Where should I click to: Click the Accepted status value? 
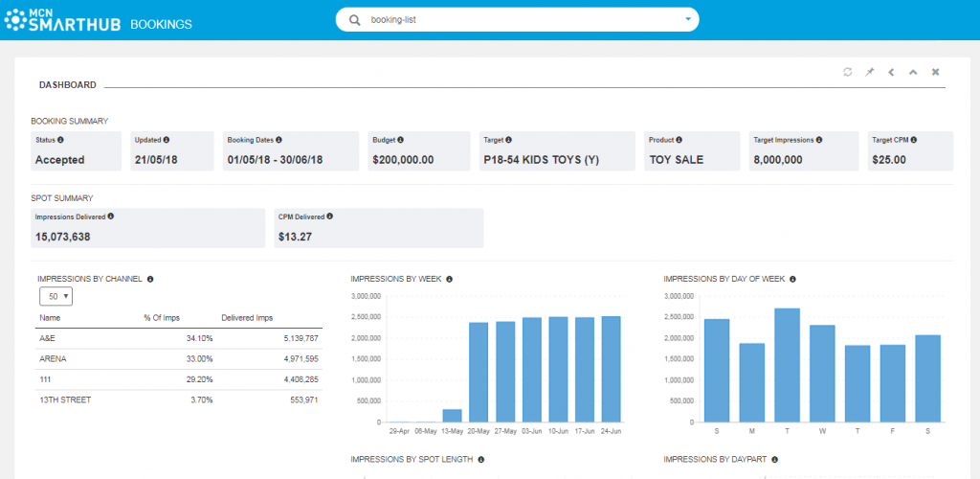[x=60, y=159]
